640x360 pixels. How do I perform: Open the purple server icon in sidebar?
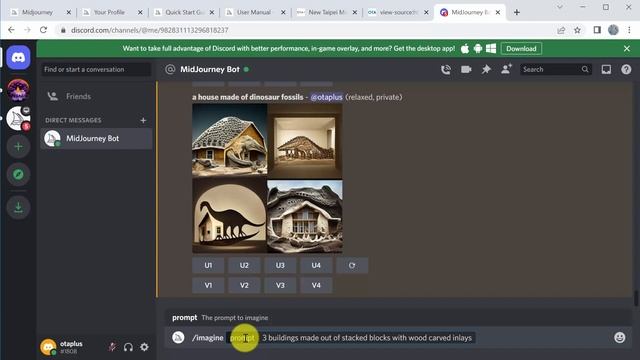pyautogui.click(x=18, y=89)
